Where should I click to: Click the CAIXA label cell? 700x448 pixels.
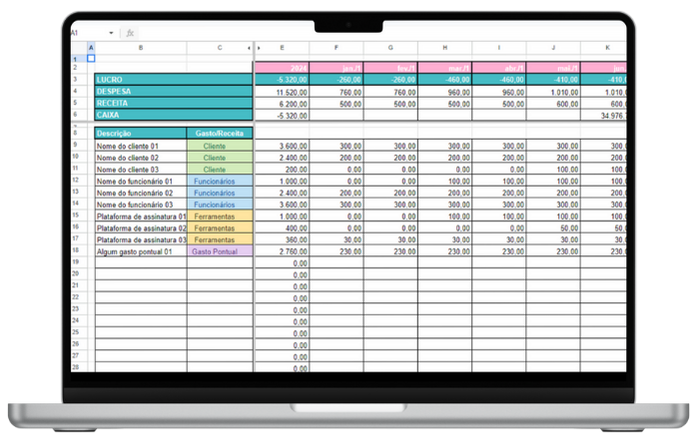point(174,115)
